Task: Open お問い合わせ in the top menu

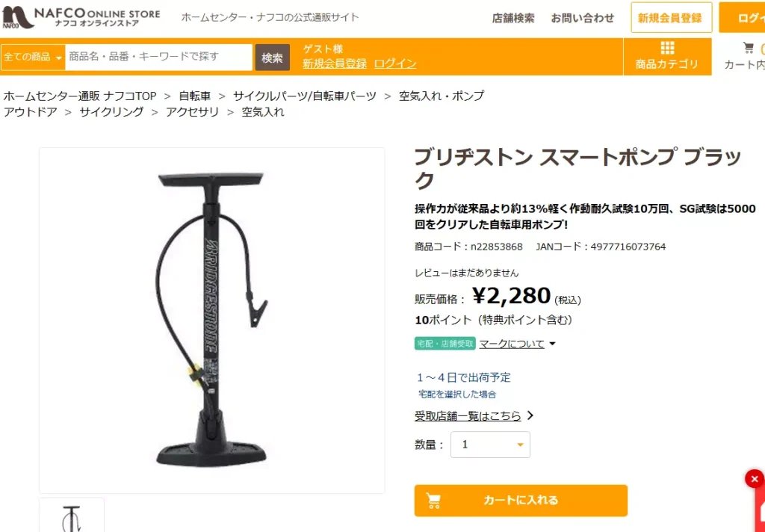Action: (x=583, y=18)
